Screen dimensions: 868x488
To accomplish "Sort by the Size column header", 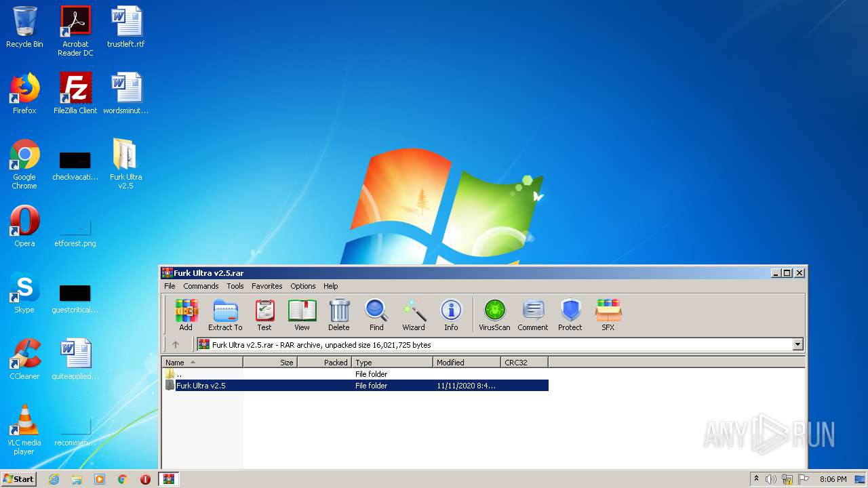I will 270,363.
